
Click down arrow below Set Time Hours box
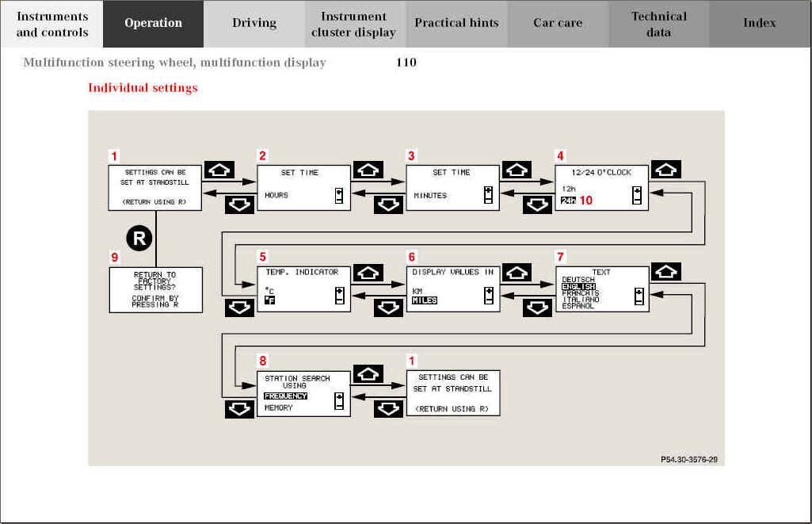point(239,206)
